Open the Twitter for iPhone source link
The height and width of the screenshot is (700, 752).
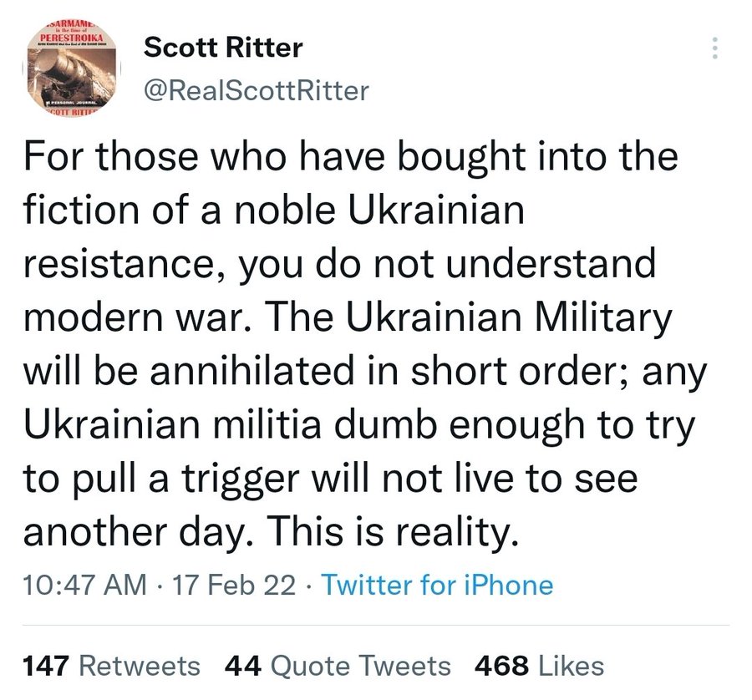click(437, 586)
